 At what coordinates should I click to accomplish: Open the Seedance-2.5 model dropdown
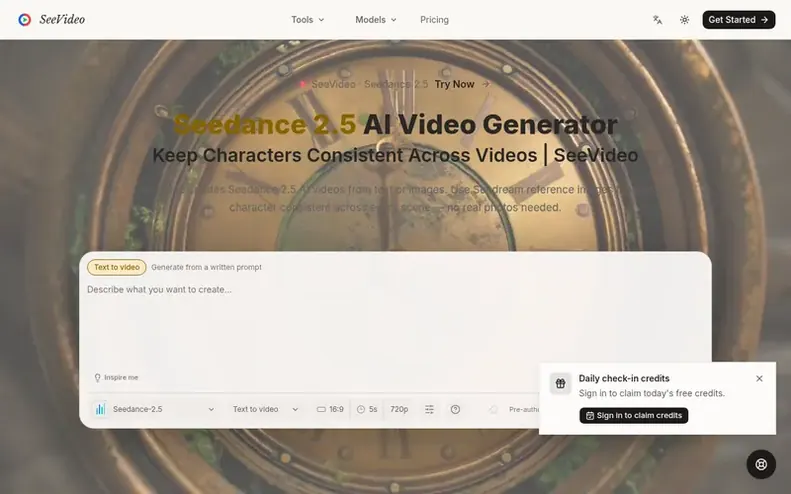tap(154, 409)
